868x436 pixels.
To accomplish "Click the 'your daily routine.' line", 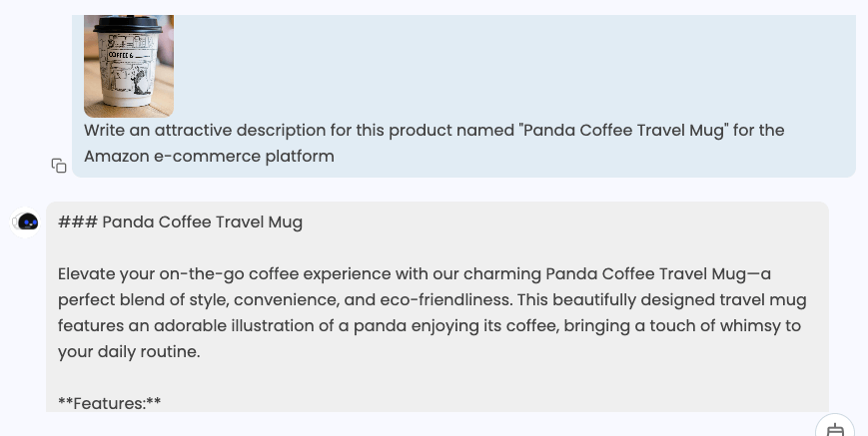I will [x=129, y=351].
